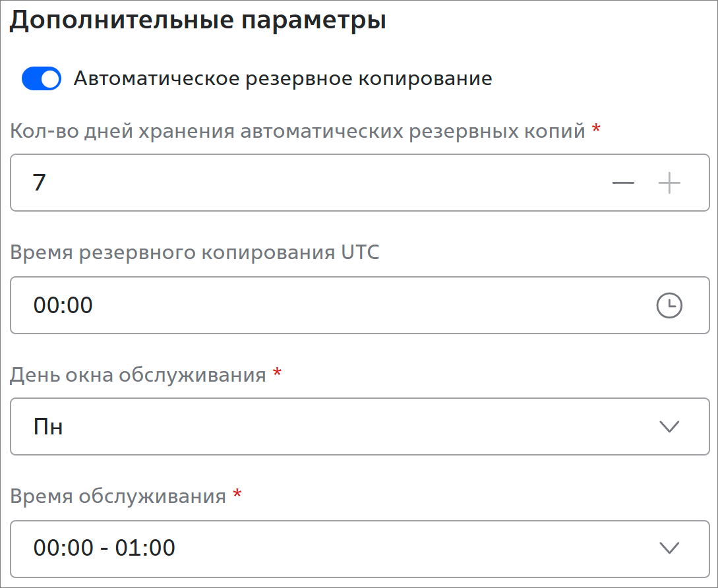Screen dimensions: 718x588
Task: Increase backup retention days with plus icon
Action: click(669, 183)
